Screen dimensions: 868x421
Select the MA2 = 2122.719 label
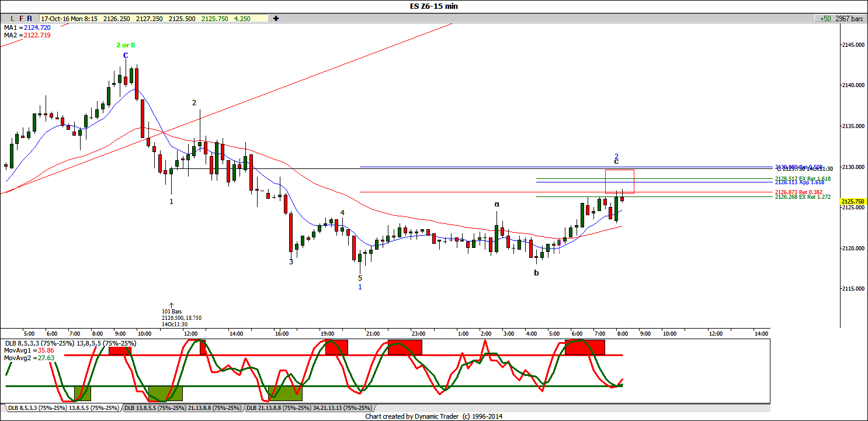[27, 35]
